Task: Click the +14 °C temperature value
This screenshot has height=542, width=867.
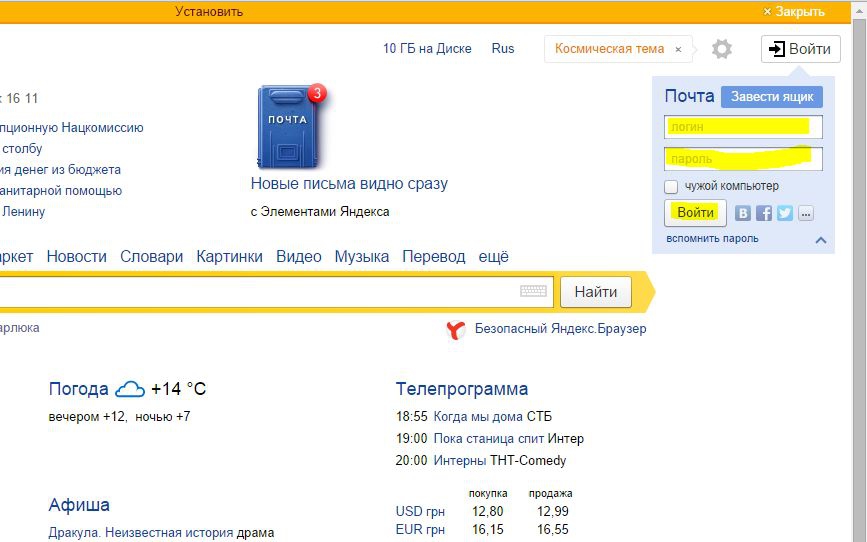Action: point(179,389)
